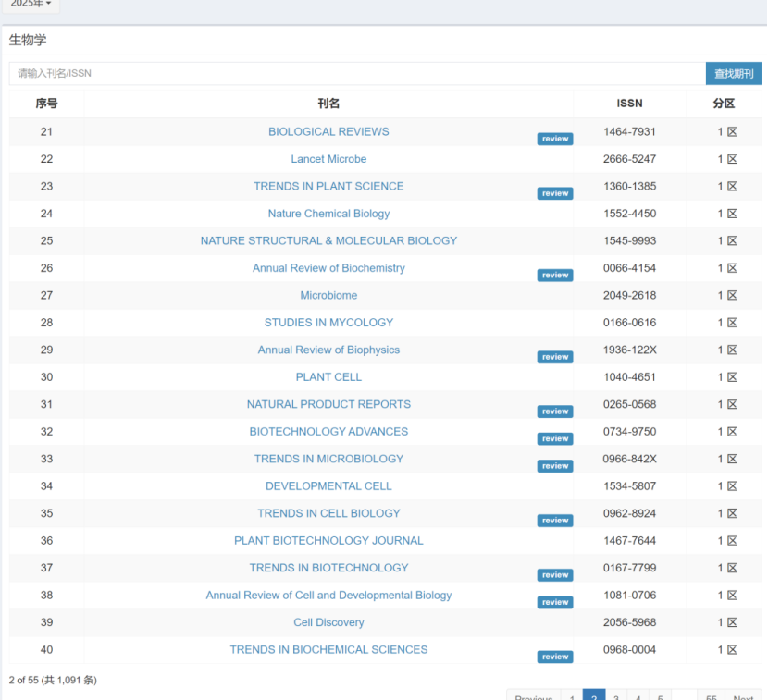Click the review badge for NATURAL PRODUCT REPORTS
The width and height of the screenshot is (768, 700).
tap(555, 411)
